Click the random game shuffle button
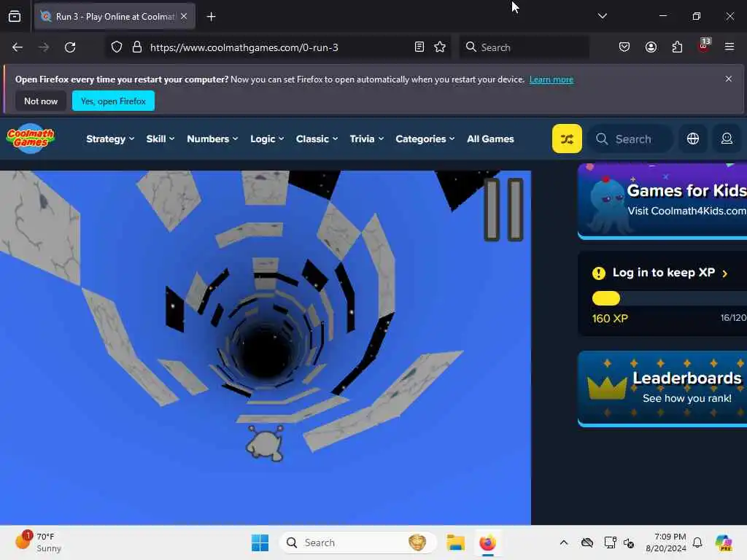The height and width of the screenshot is (560, 747). click(566, 139)
